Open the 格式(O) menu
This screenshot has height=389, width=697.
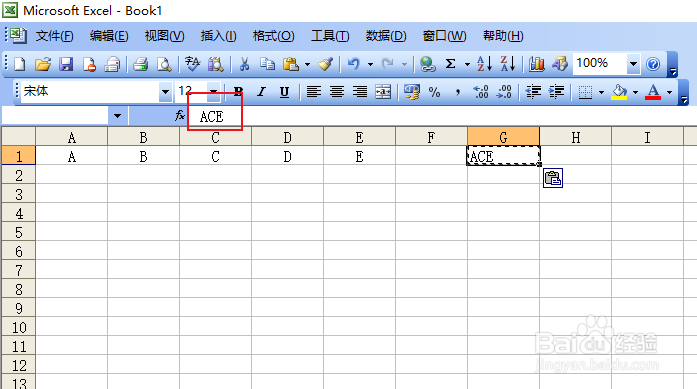pyautogui.click(x=273, y=36)
